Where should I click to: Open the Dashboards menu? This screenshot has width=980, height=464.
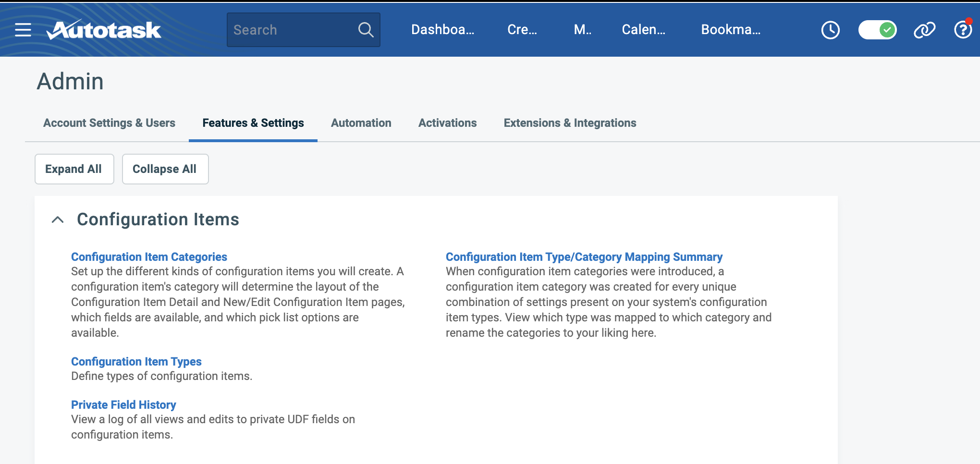coord(442,30)
